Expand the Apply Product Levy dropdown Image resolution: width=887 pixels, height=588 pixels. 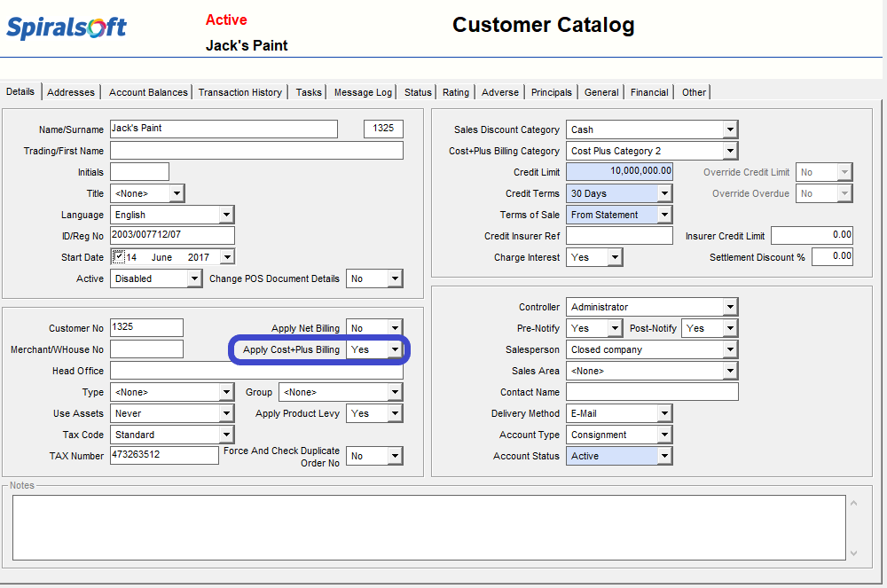(395, 413)
